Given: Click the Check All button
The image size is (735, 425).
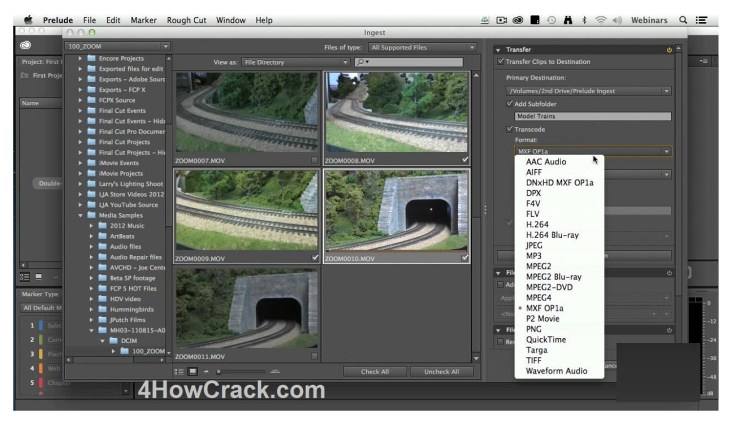Looking at the screenshot, I should [375, 372].
